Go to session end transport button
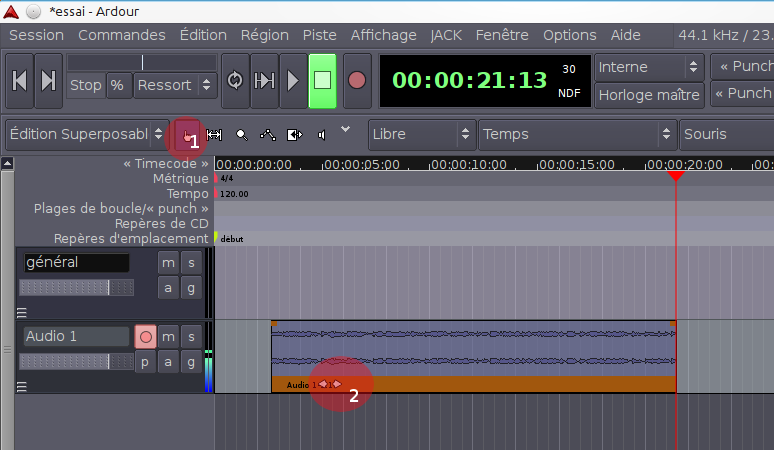 (x=48, y=81)
